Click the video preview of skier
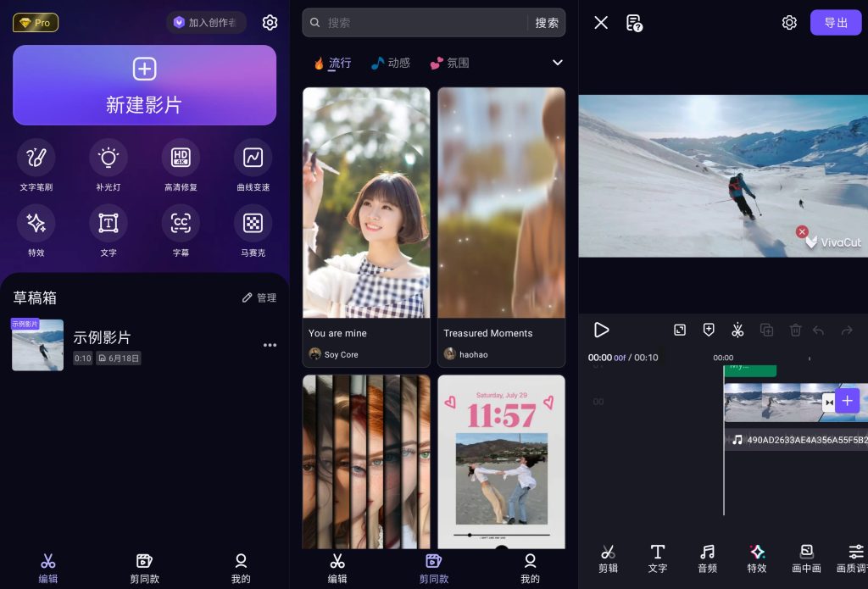 pyautogui.click(x=723, y=176)
